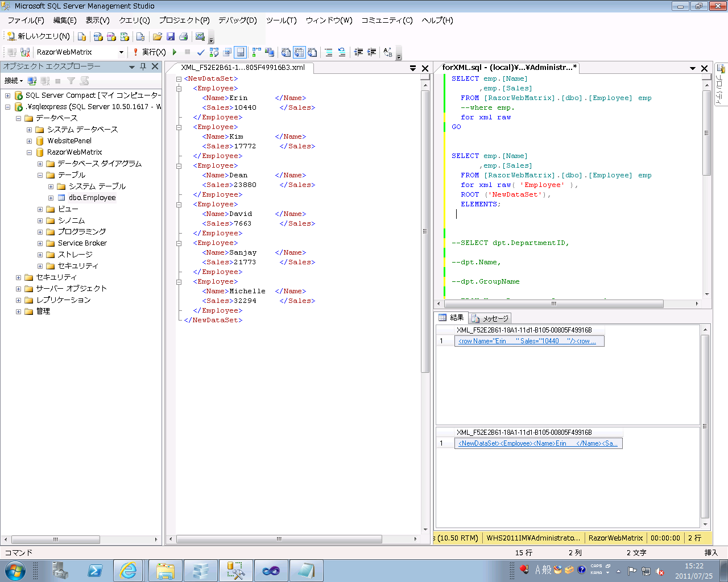Toggle Results to Grid output mode

(300, 52)
